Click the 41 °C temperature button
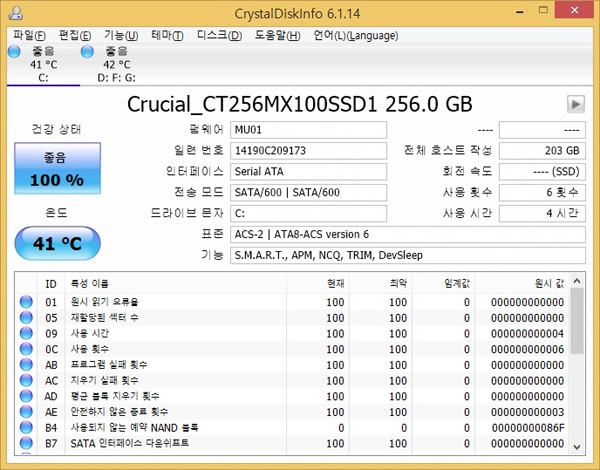Image resolution: width=600 pixels, height=470 pixels. point(57,243)
